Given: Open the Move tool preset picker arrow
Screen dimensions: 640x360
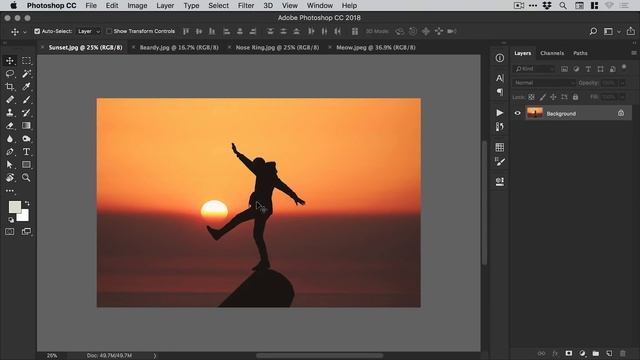Looking at the screenshot, I should (24, 32).
